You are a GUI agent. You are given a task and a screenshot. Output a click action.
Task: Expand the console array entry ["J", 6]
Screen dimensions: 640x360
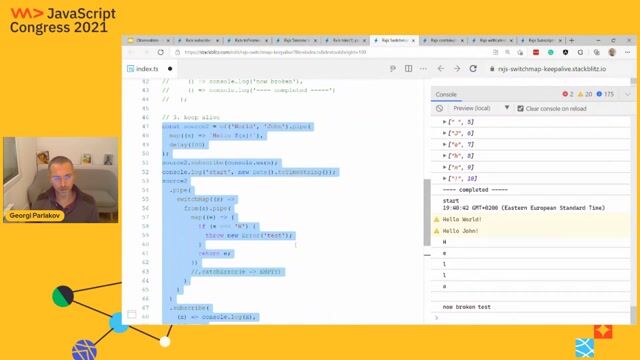point(444,133)
